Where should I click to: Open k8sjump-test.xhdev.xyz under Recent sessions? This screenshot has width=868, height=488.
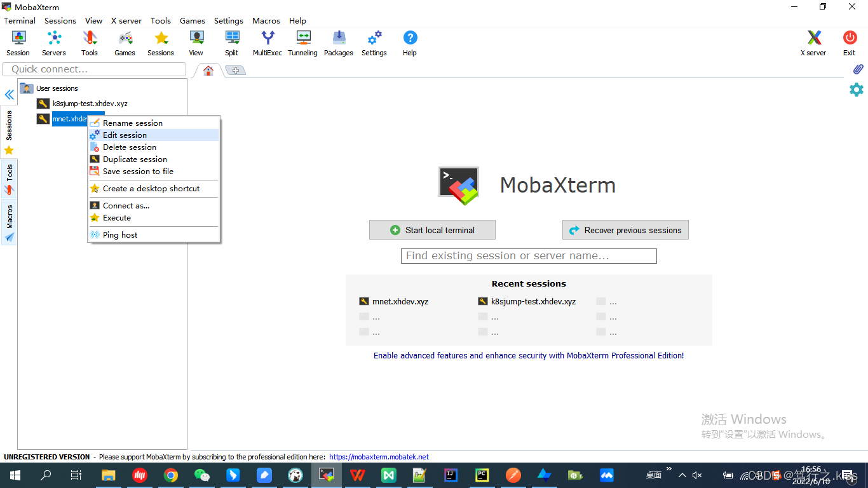coord(527,302)
